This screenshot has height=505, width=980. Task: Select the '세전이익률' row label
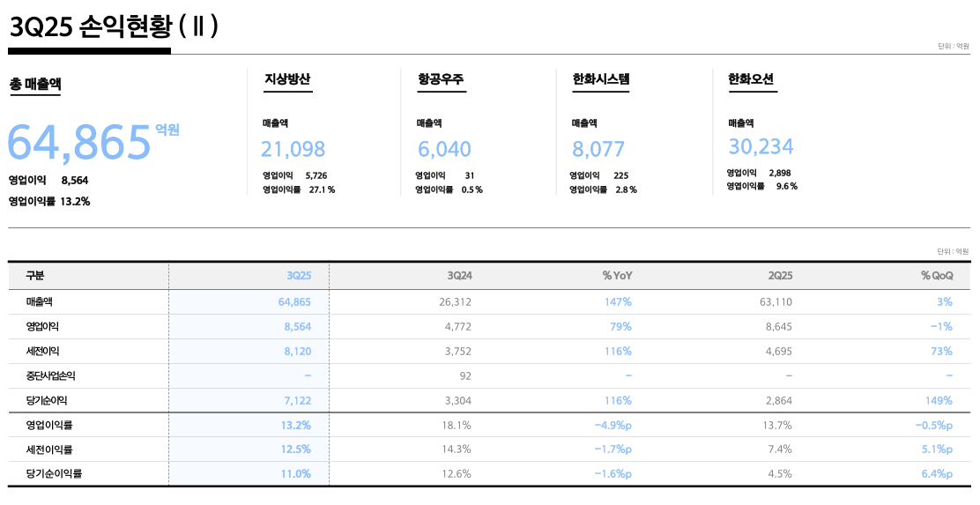pos(48,449)
